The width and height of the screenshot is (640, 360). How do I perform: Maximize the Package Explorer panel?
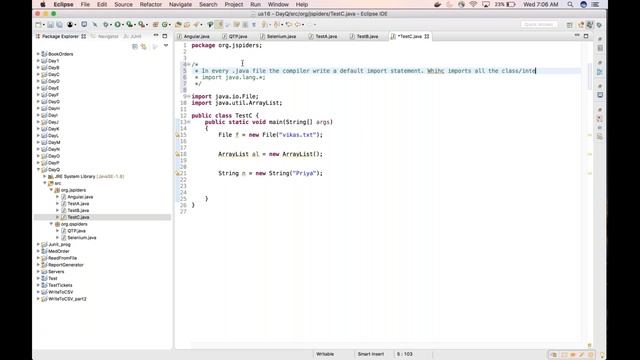point(165,36)
